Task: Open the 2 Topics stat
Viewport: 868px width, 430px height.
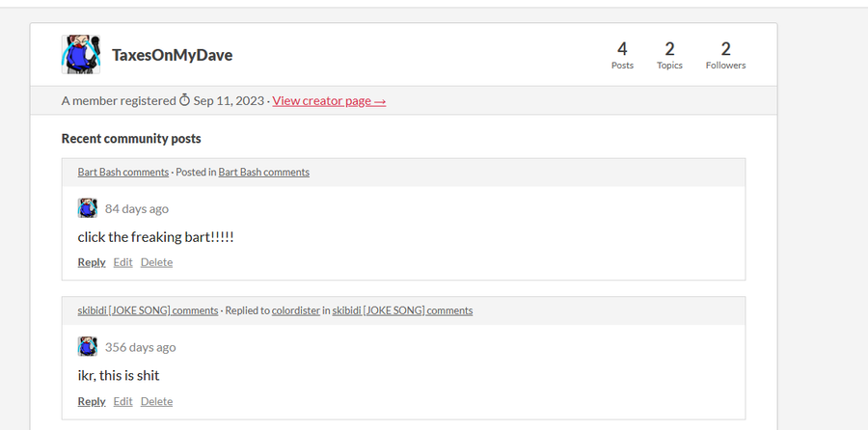Action: pyautogui.click(x=669, y=55)
